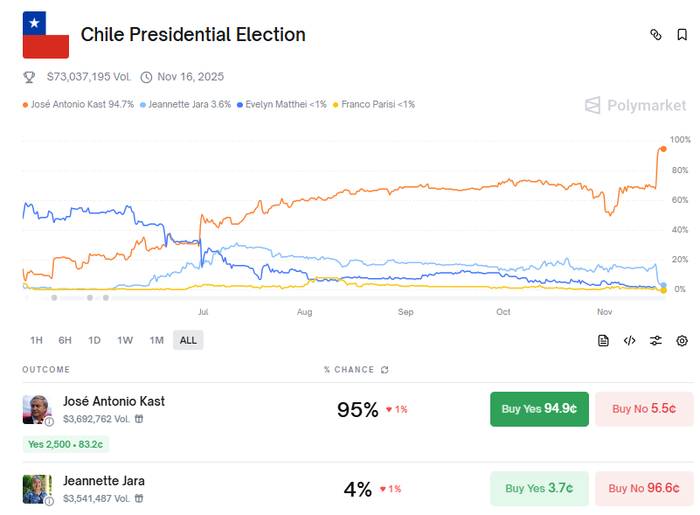
Task: Select the 1H time range
Action: (36, 340)
